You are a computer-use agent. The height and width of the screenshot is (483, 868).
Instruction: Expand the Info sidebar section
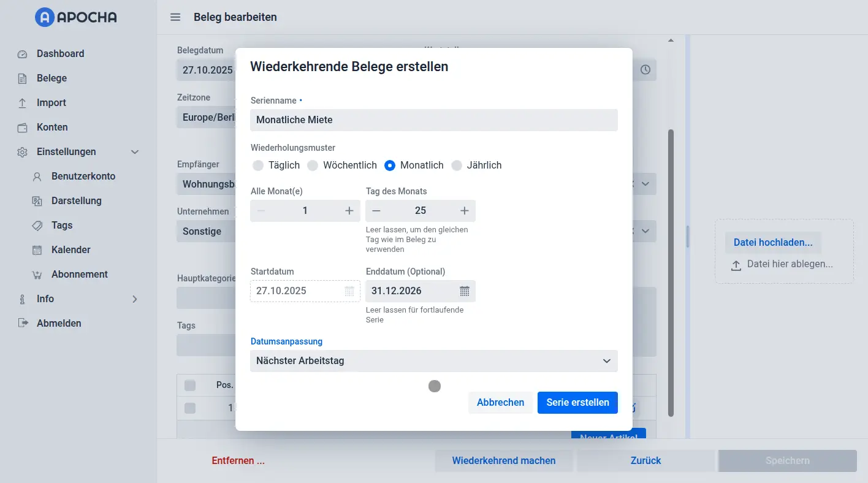(x=135, y=299)
